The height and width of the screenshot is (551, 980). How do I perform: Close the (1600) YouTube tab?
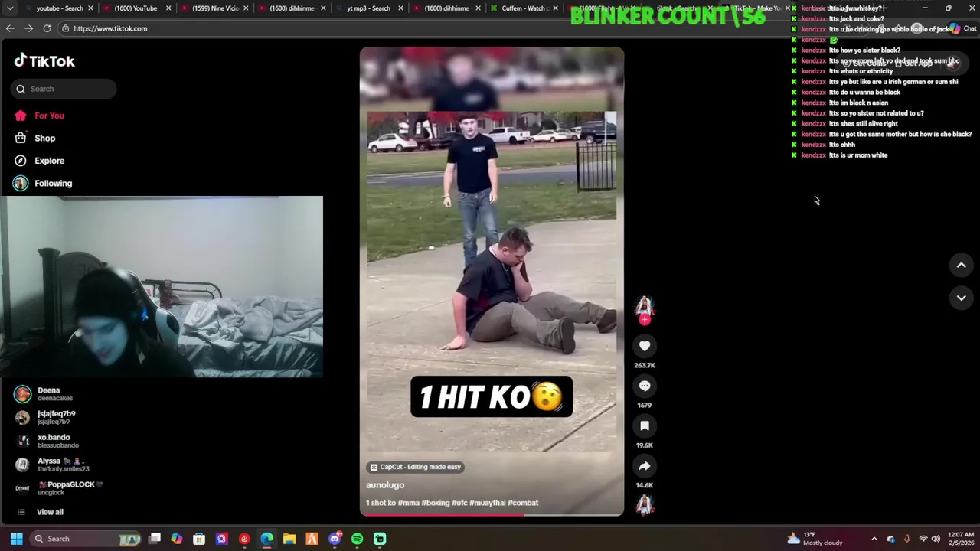168,8
